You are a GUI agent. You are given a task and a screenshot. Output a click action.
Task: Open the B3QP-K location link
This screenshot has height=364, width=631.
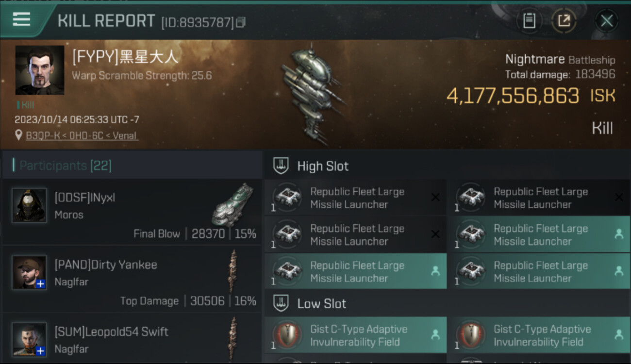click(82, 136)
